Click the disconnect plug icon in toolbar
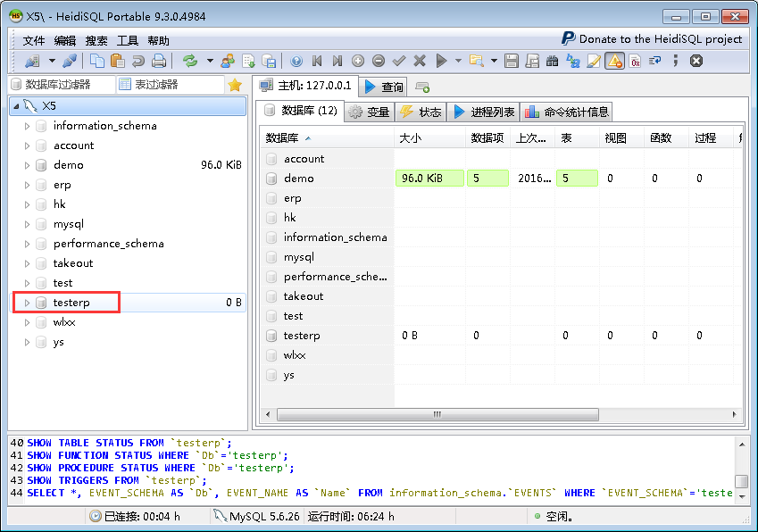The image size is (758, 532). 70,61
